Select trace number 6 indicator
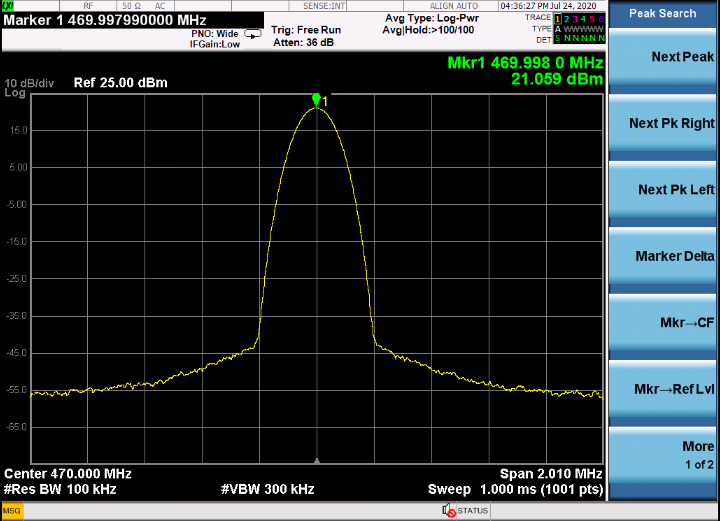The image size is (720, 521). tap(601, 19)
